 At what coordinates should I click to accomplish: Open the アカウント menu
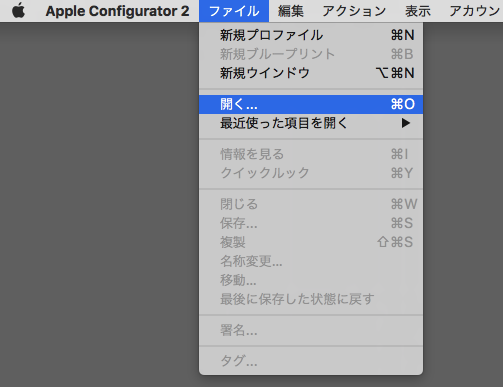point(476,11)
